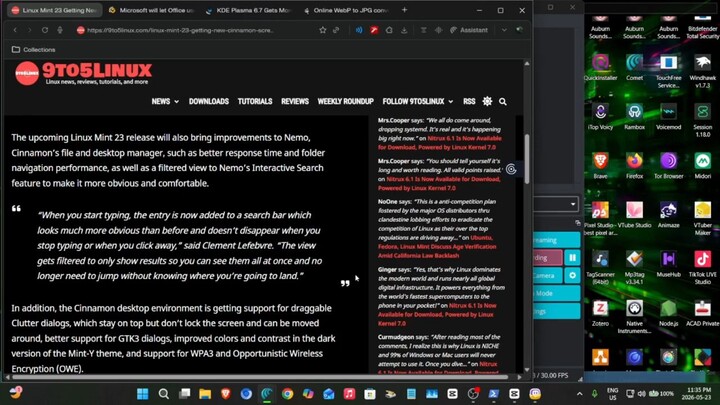Open Voicemod desktop shortcut
Screen dimensions: 720x405
[669, 117]
